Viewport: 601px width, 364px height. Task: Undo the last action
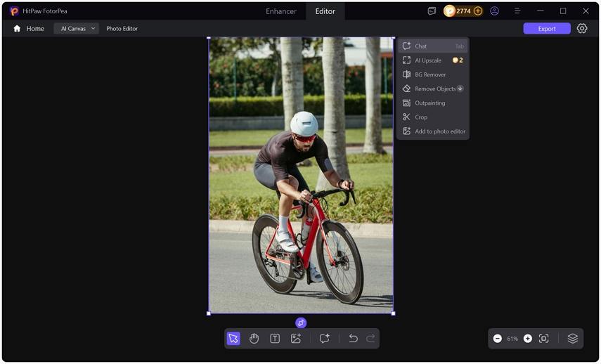click(353, 339)
